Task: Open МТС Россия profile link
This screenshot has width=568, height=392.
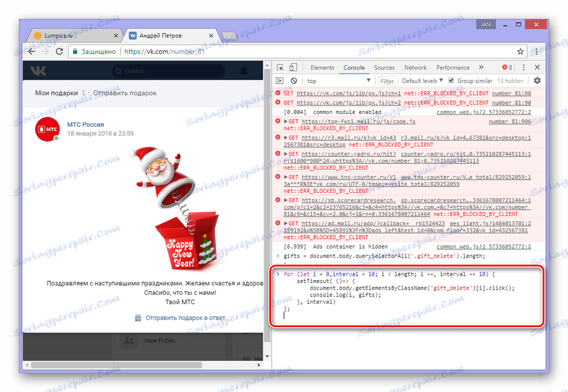Action: point(85,124)
